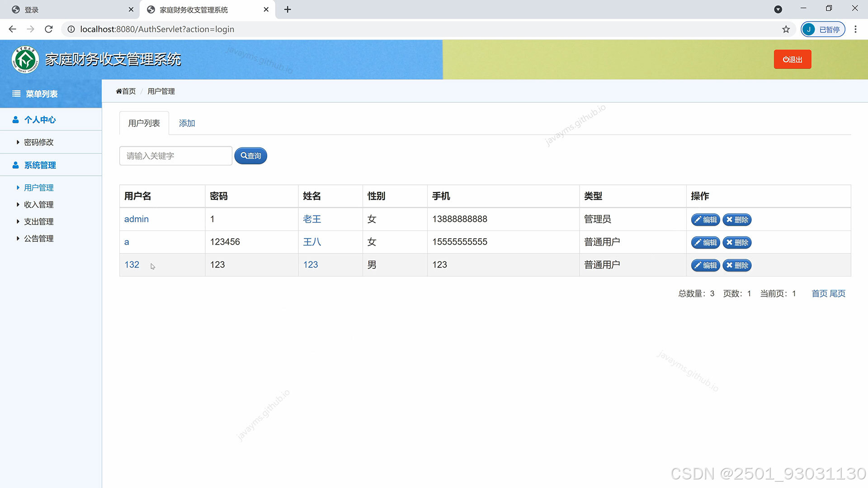The width and height of the screenshot is (868, 488).
Task: Open the admin username link
Action: click(137, 219)
